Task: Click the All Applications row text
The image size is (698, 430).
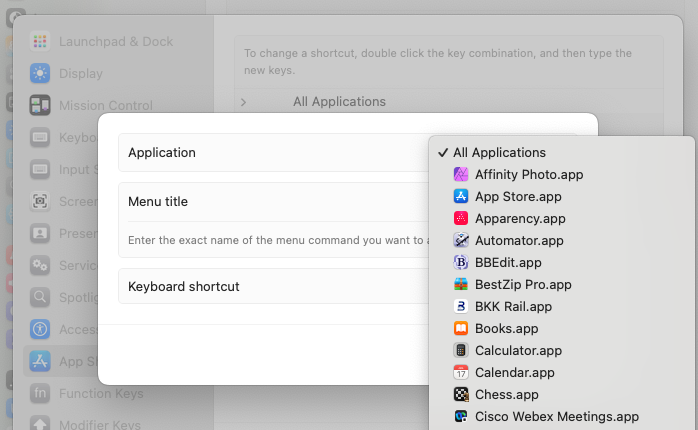Action: click(x=339, y=102)
